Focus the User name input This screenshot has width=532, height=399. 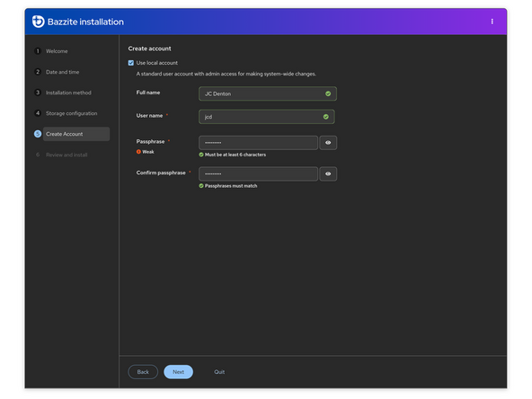click(267, 117)
